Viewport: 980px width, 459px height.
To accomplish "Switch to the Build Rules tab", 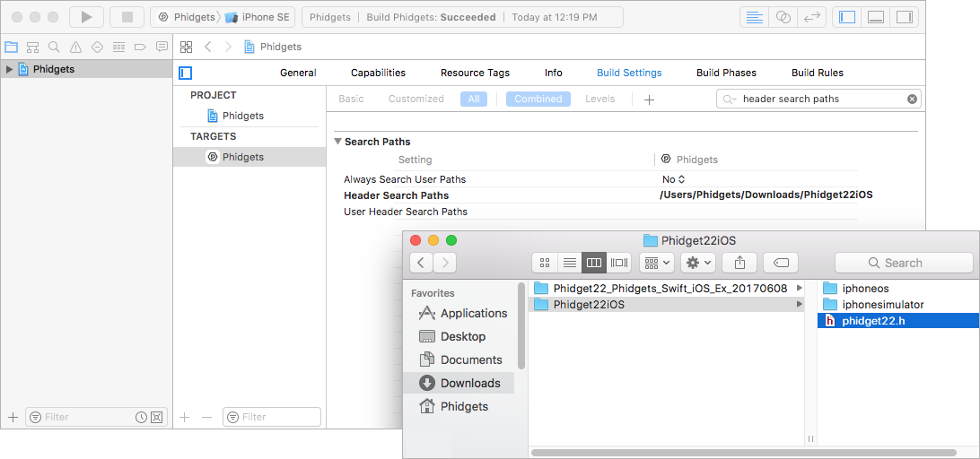I will pos(818,74).
